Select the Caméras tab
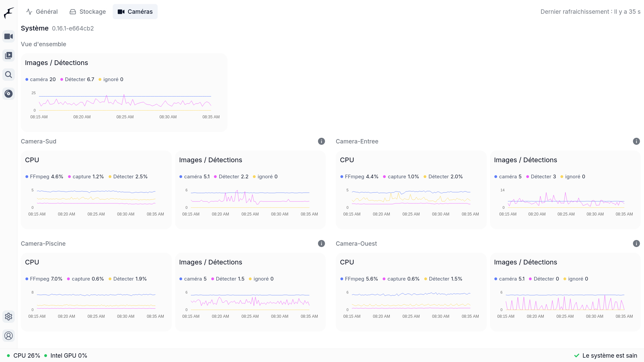 pyautogui.click(x=135, y=12)
